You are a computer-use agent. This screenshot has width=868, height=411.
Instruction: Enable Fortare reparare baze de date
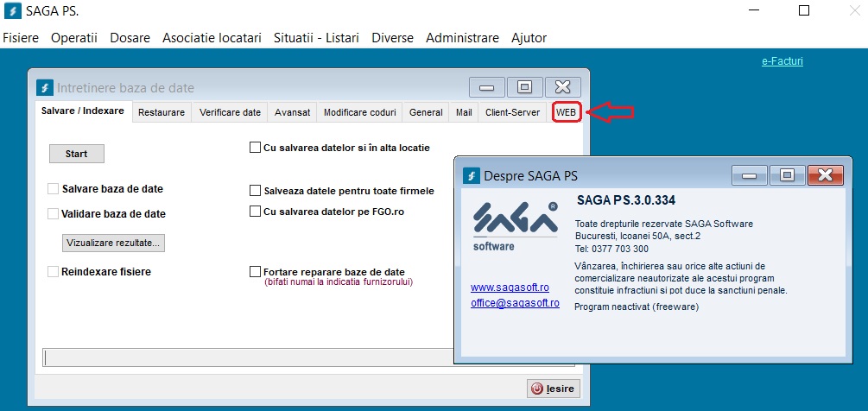255,272
